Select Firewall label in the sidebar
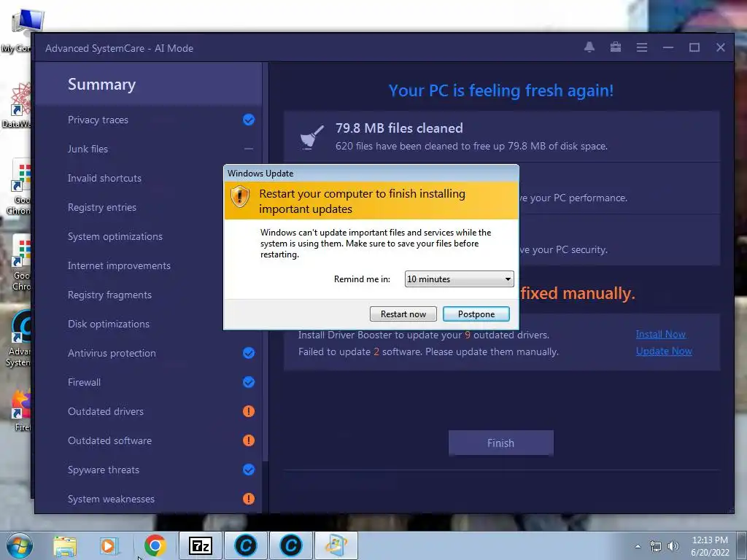This screenshot has height=560, width=747. point(85,382)
